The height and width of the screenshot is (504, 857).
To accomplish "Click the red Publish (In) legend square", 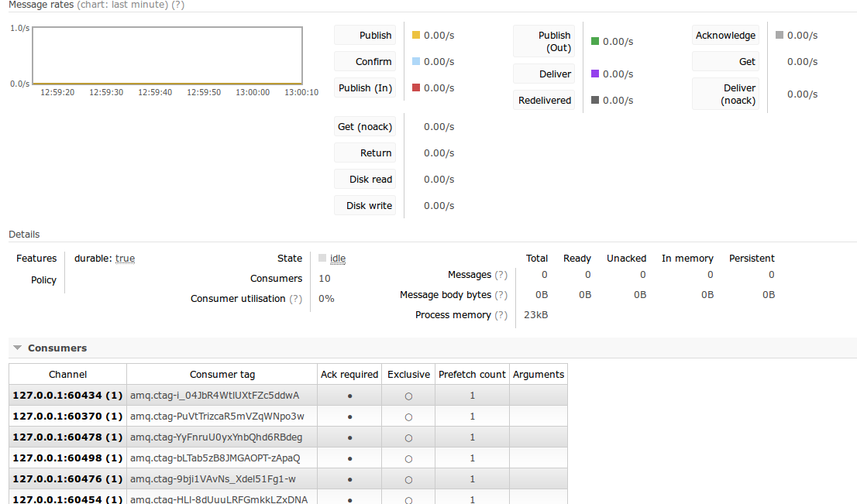I will tap(416, 87).
